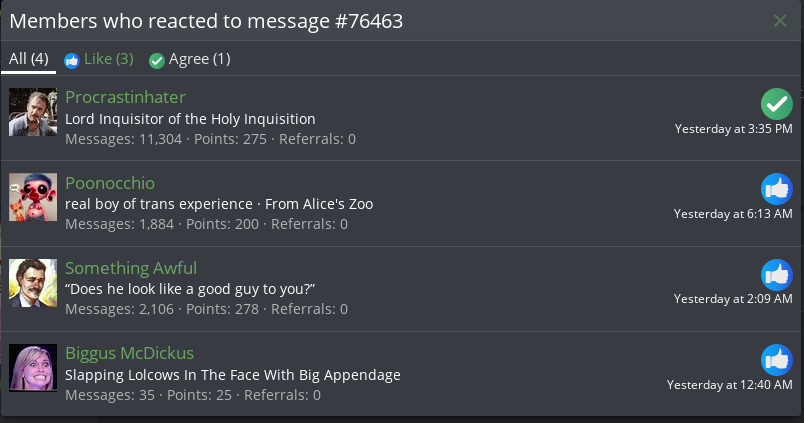Click Procrastinhater's green Agree checkmark icon

(777, 104)
